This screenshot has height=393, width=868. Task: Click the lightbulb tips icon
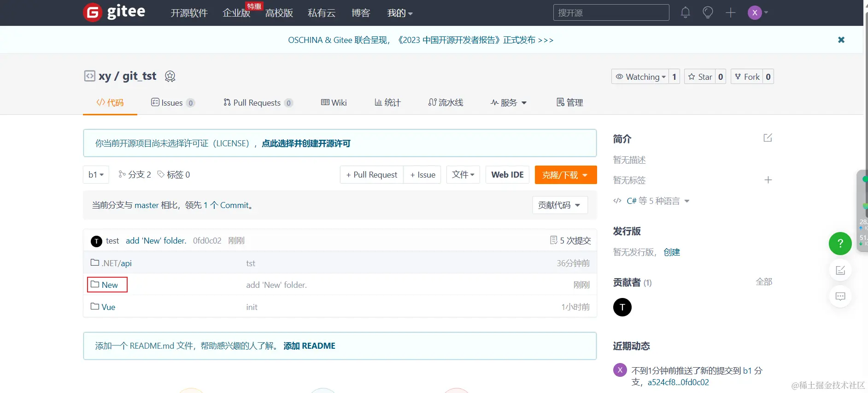pyautogui.click(x=708, y=12)
